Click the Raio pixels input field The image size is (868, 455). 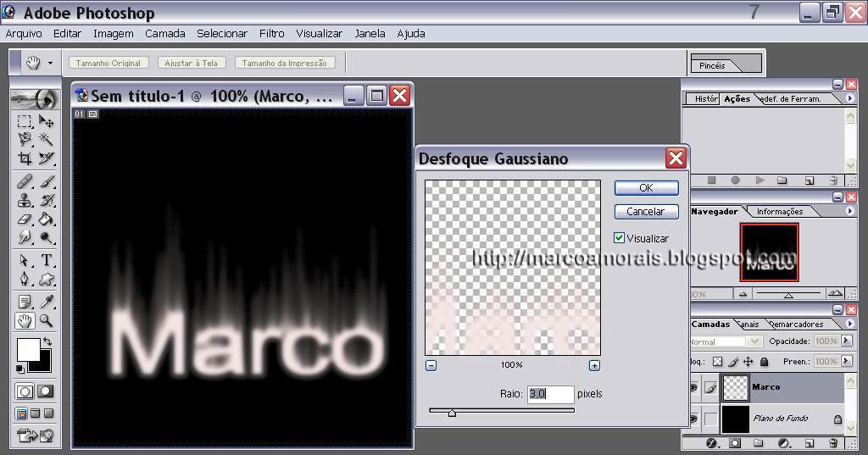[x=550, y=394]
